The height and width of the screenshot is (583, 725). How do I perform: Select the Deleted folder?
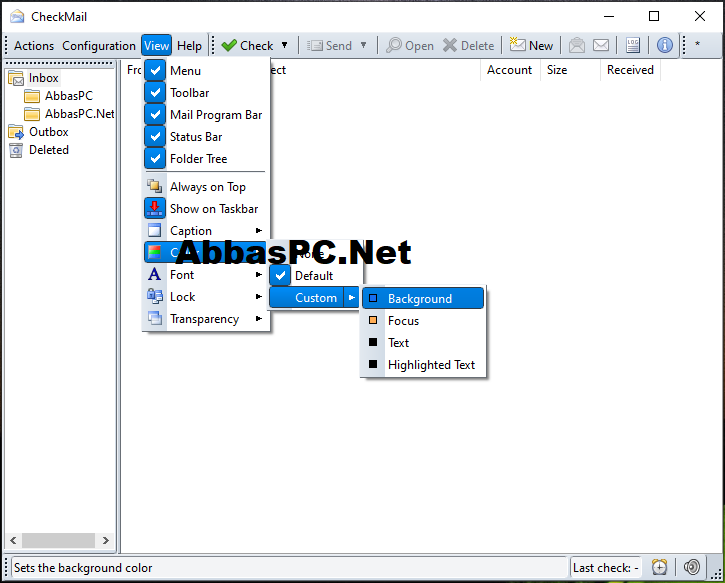pyautogui.click(x=49, y=150)
